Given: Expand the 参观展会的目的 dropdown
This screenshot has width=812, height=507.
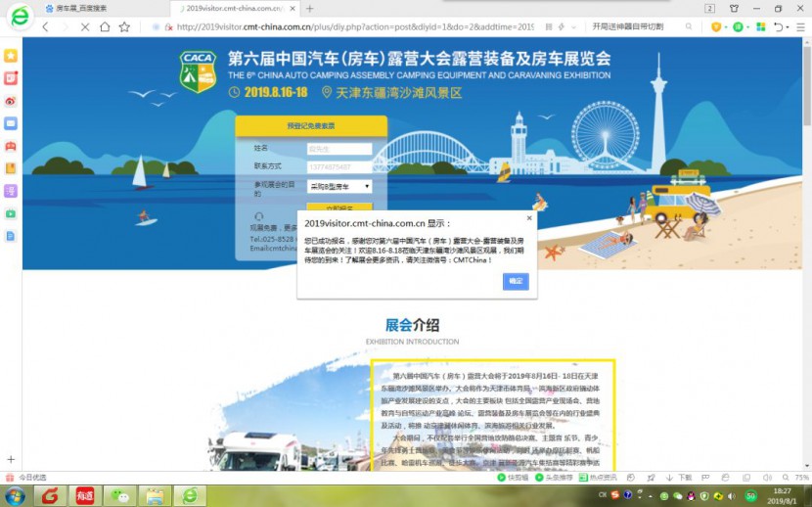Looking at the screenshot, I should (339, 186).
